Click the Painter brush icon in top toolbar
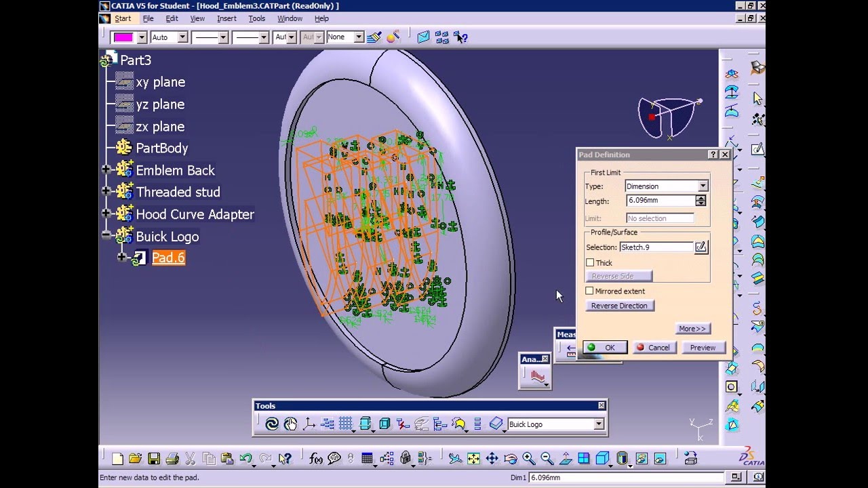Screen dimensions: 868x488 coord(374,37)
